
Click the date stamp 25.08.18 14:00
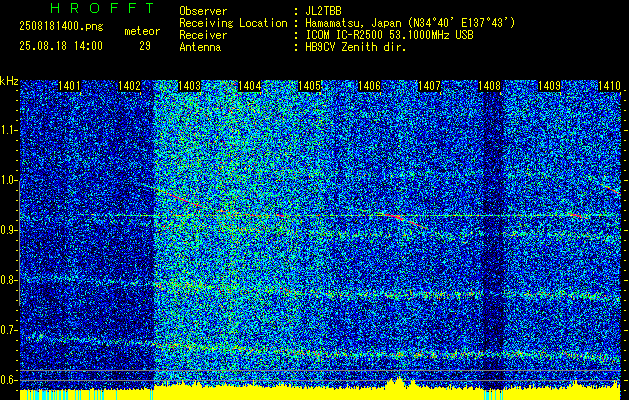pyautogui.click(x=61, y=46)
